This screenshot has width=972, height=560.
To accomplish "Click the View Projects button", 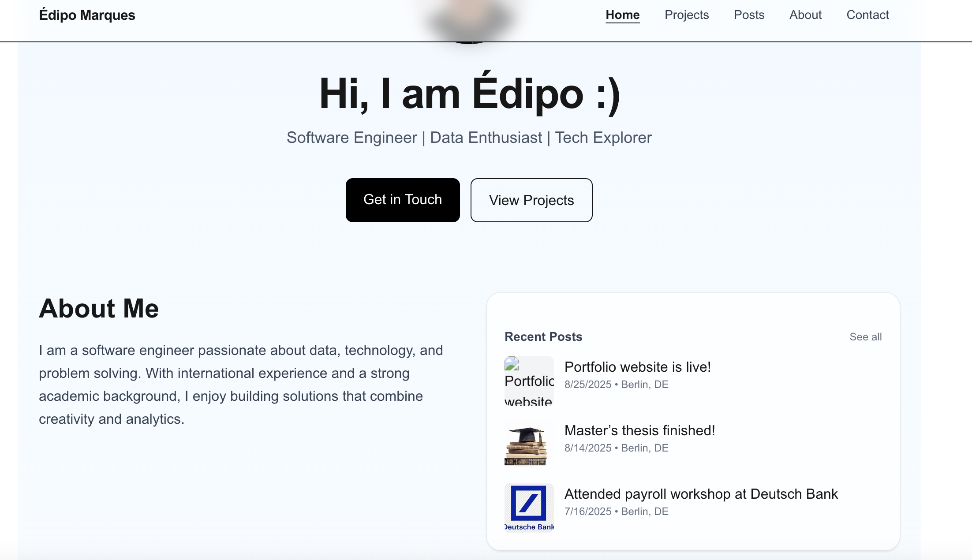I will tap(531, 200).
